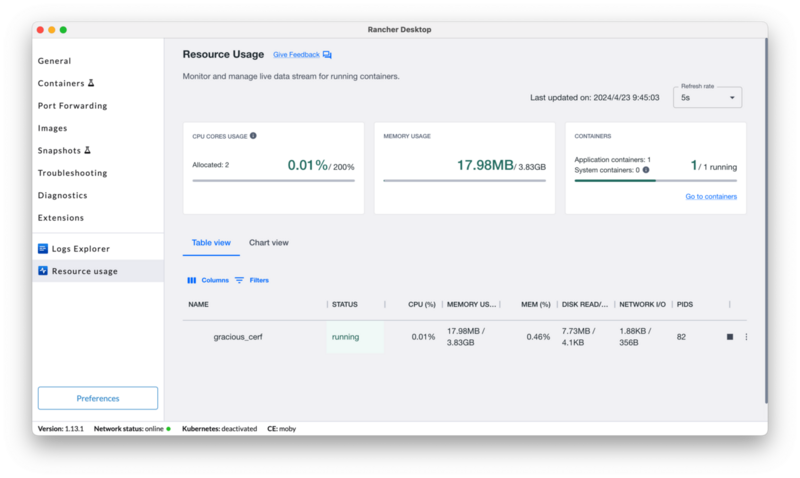Click the experimental flask icon beside Snapshots
The height and width of the screenshot is (478, 800).
(x=87, y=150)
